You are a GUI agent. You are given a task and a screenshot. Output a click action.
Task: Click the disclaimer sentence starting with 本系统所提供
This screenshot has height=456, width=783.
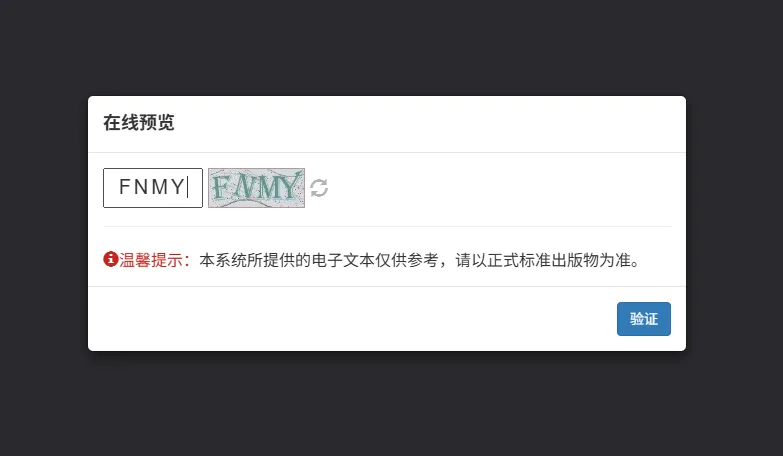click(419, 260)
